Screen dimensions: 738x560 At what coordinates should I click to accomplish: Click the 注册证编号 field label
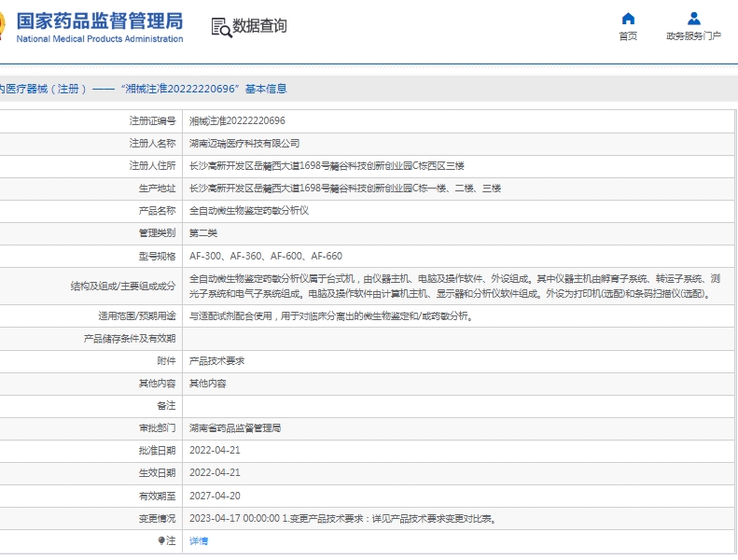[x=152, y=121]
